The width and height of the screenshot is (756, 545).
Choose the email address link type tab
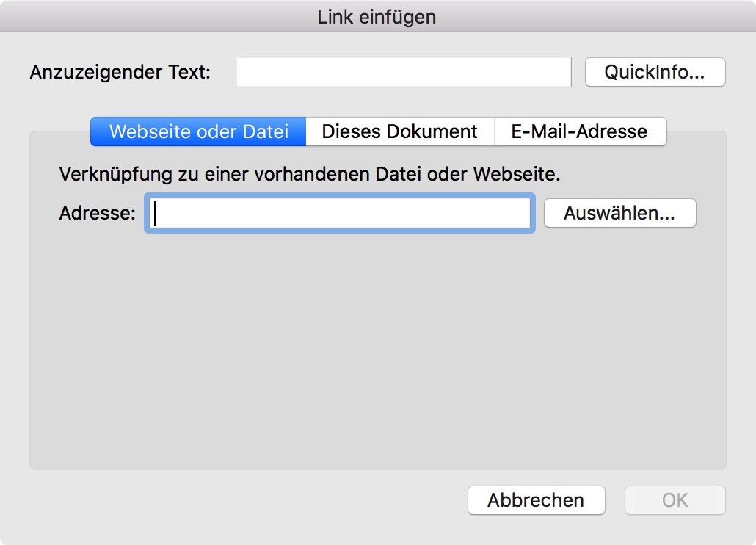tap(580, 131)
